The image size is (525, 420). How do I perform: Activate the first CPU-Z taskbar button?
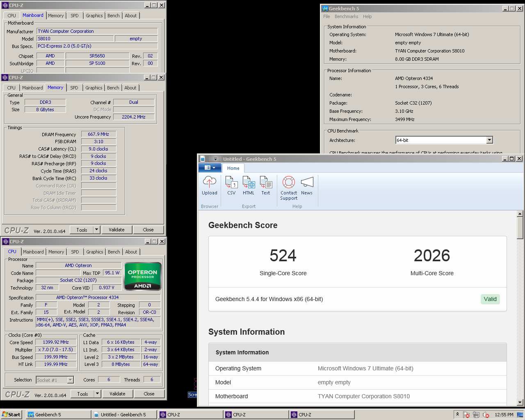[190, 415]
